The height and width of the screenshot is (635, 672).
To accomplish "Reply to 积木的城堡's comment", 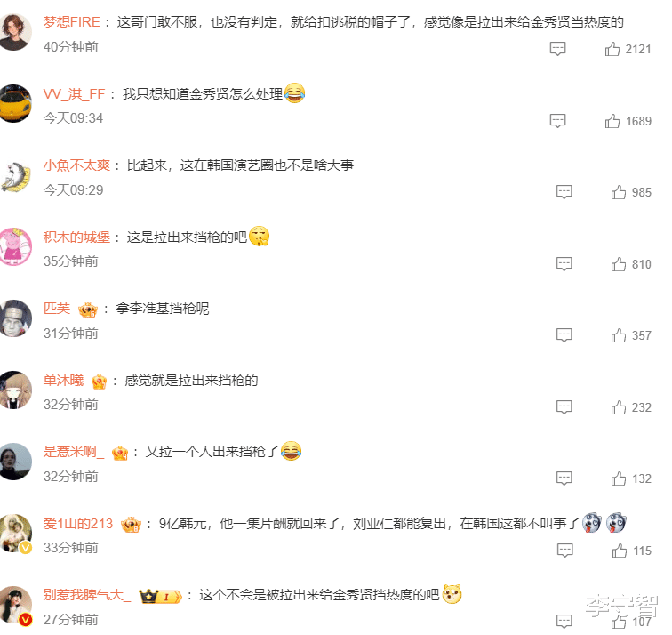I will [564, 264].
